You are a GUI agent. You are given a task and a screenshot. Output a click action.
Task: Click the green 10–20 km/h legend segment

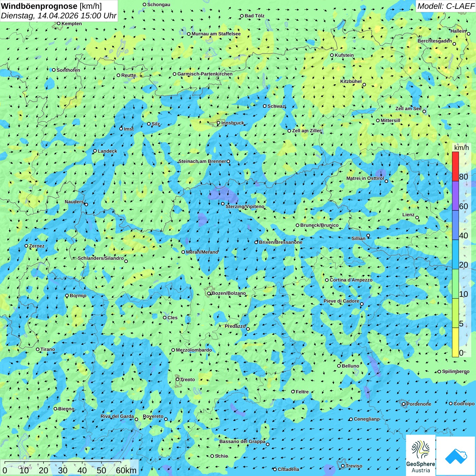click(x=455, y=284)
